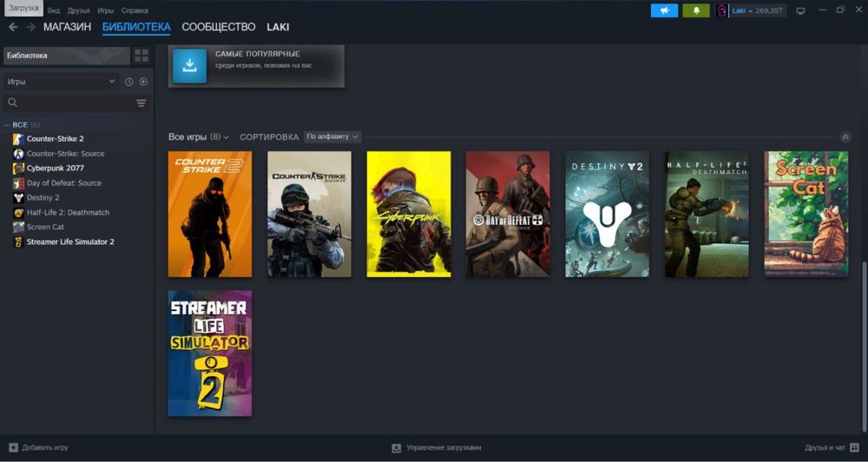Click the СОРТИРОВКА label

pyautogui.click(x=269, y=137)
